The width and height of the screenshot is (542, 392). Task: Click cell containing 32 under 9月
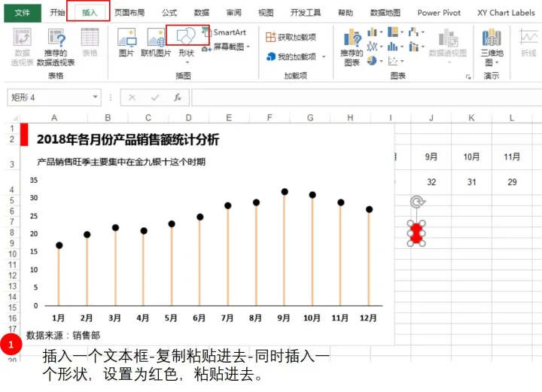coord(431,182)
